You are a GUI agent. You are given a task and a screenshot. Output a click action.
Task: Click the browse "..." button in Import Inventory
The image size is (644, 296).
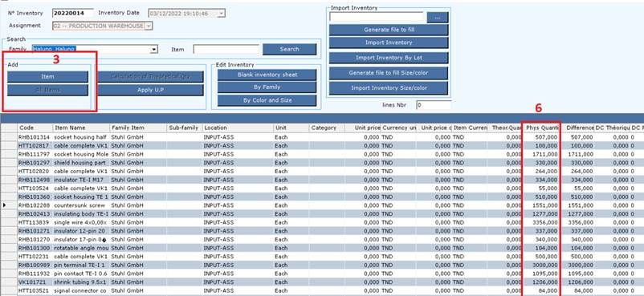pos(438,18)
